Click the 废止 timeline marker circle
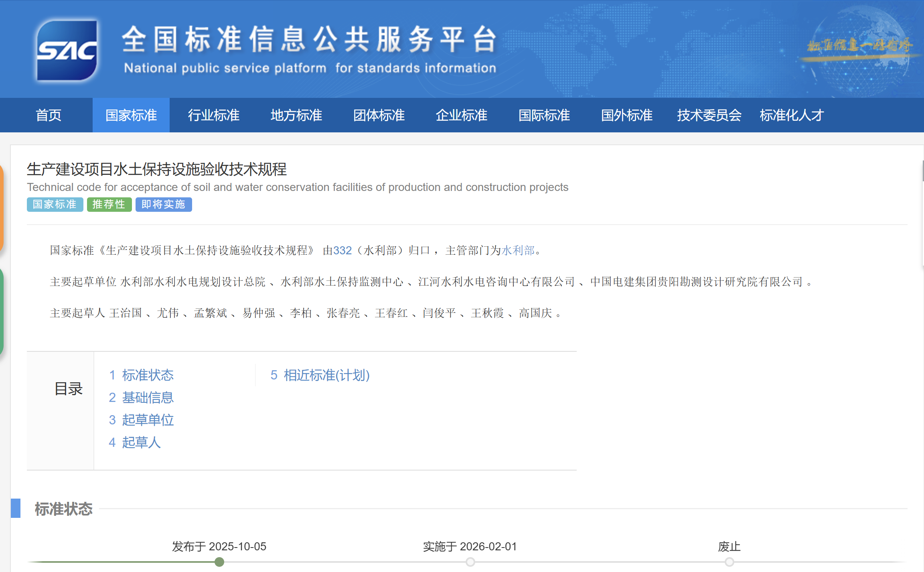The width and height of the screenshot is (924, 572). click(x=729, y=562)
